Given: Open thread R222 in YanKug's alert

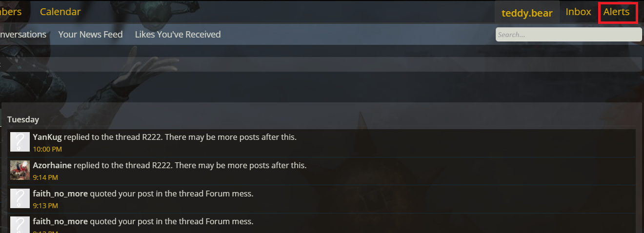Looking at the screenshot, I should 153,137.
